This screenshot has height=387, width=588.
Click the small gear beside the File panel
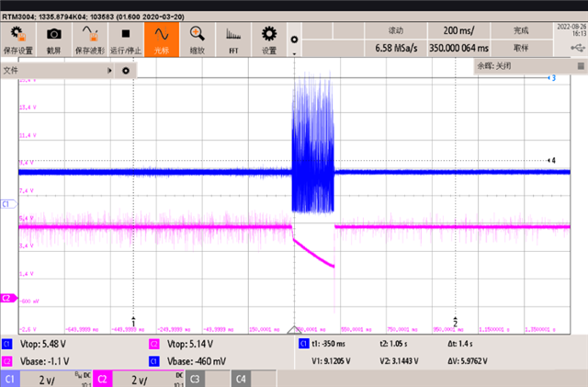point(126,70)
